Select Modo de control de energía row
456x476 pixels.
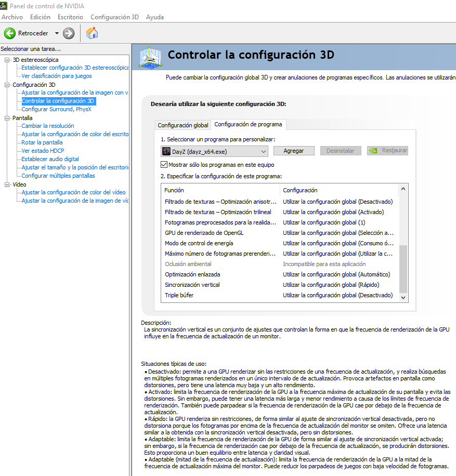280,243
